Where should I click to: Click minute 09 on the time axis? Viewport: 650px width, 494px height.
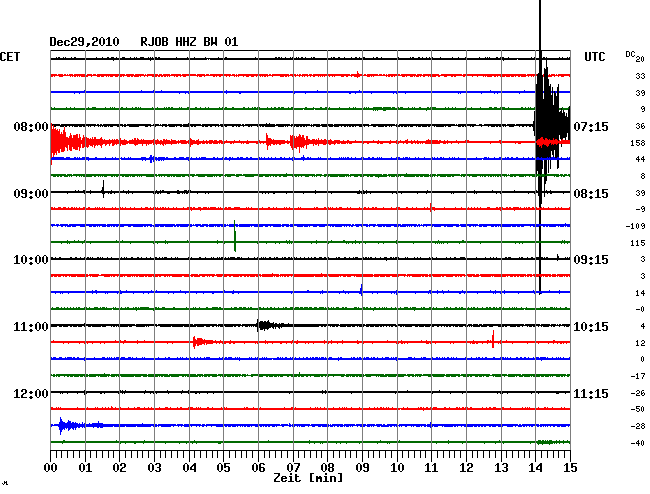(362, 468)
